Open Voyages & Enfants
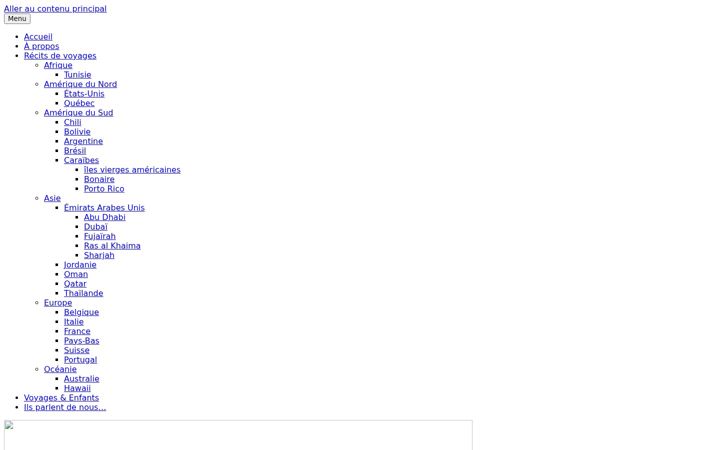 (x=61, y=398)
